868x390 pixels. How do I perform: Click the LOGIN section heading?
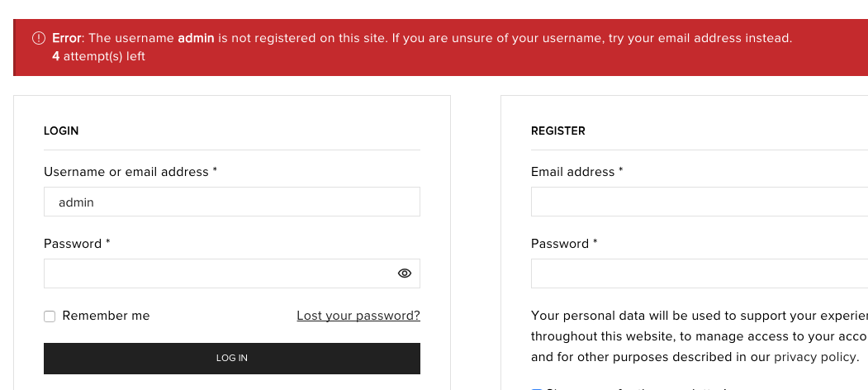point(61,131)
